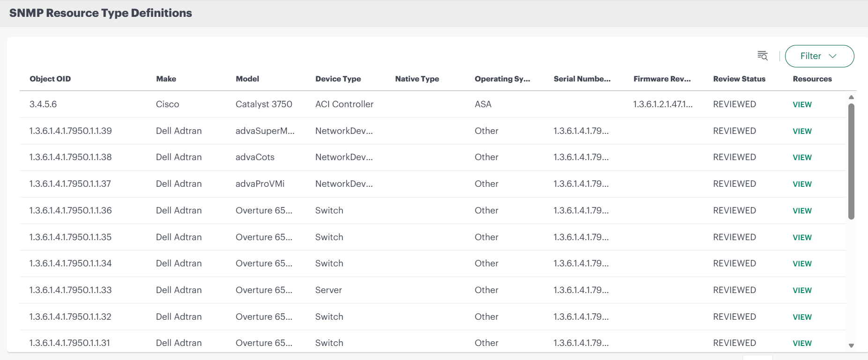Sort by the Native Type column header
The image size is (868, 360).
[x=417, y=79]
